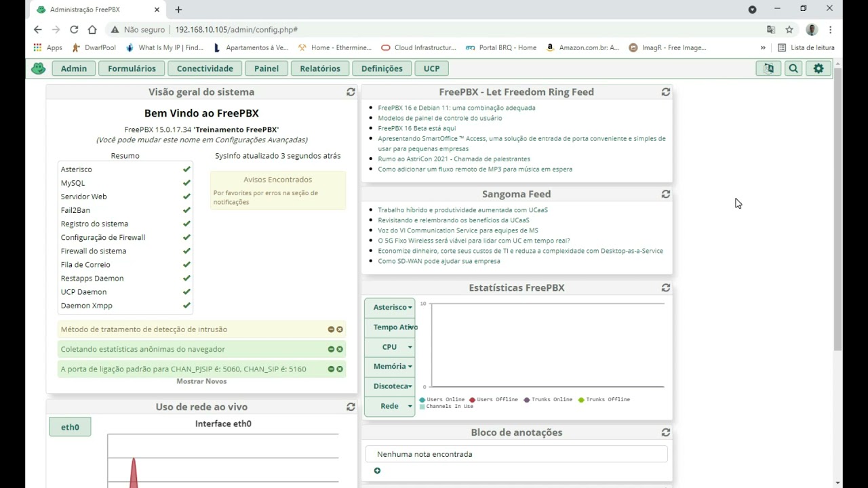Minimize the intrusion detection notice
Image resolution: width=868 pixels, height=488 pixels.
[331, 329]
